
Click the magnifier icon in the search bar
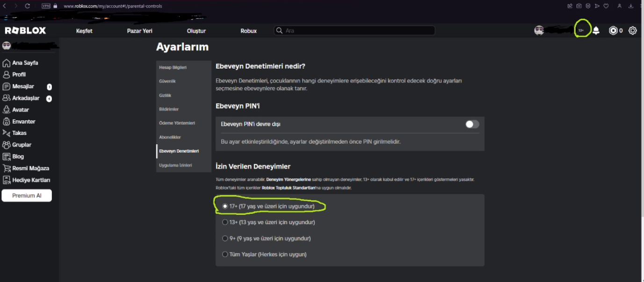280,30
